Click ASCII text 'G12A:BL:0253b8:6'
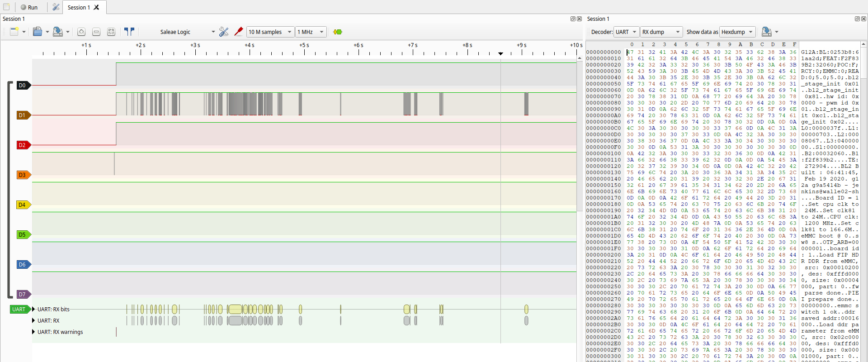This screenshot has width=868, height=362. (830, 52)
